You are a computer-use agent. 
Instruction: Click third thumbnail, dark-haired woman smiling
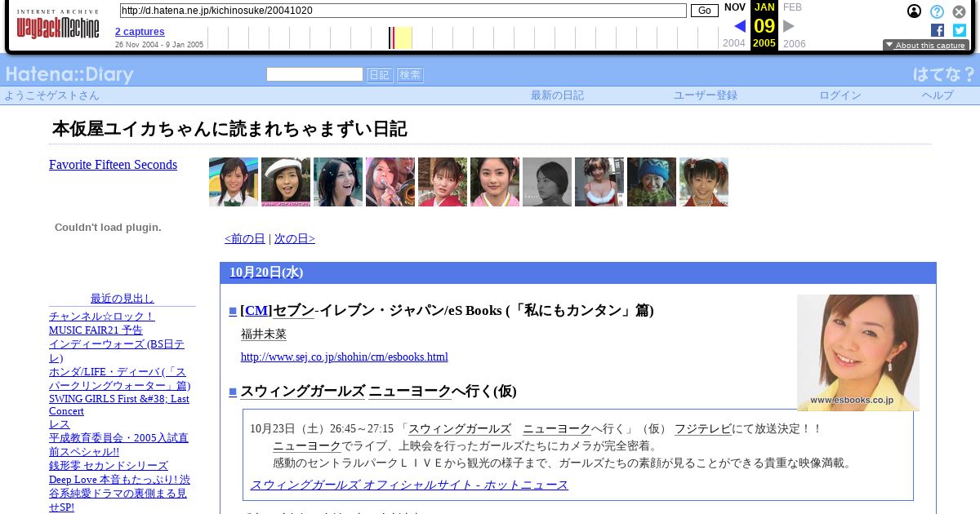pyautogui.click(x=338, y=182)
